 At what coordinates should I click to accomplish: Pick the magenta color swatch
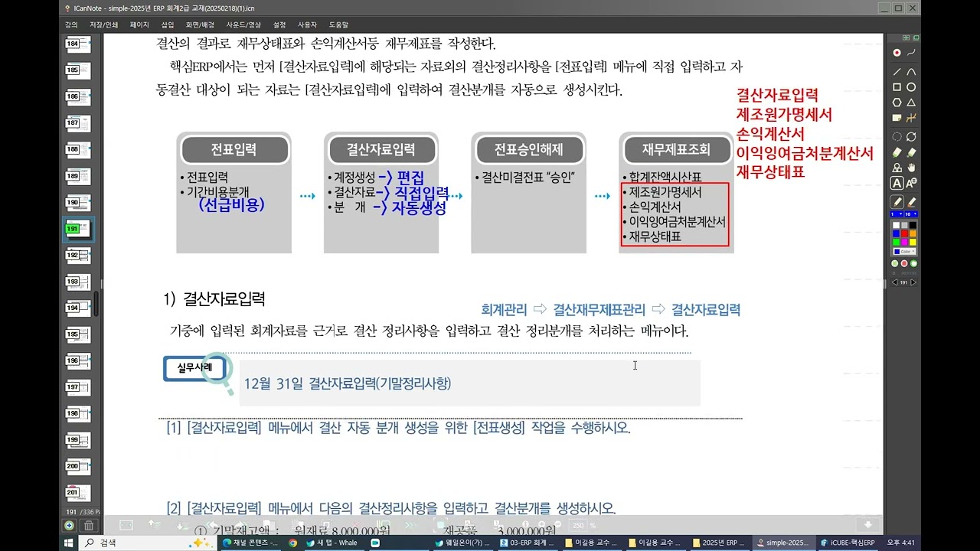(x=904, y=242)
